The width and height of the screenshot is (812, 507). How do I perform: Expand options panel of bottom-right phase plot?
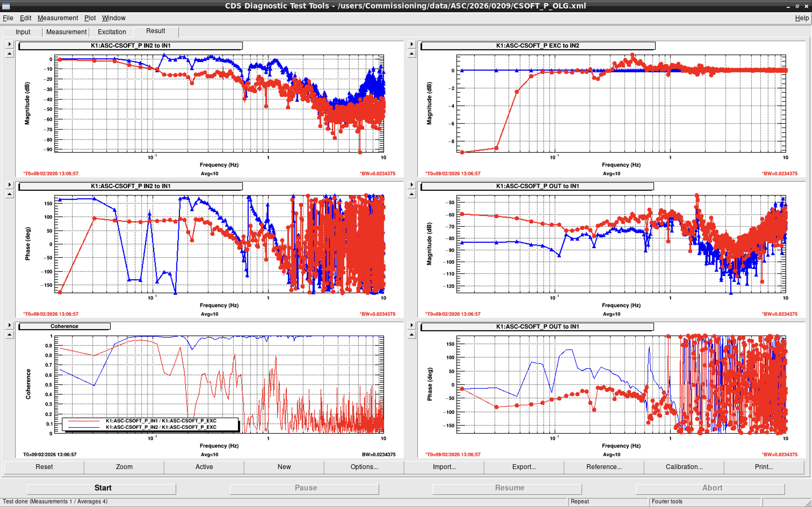coord(412,325)
